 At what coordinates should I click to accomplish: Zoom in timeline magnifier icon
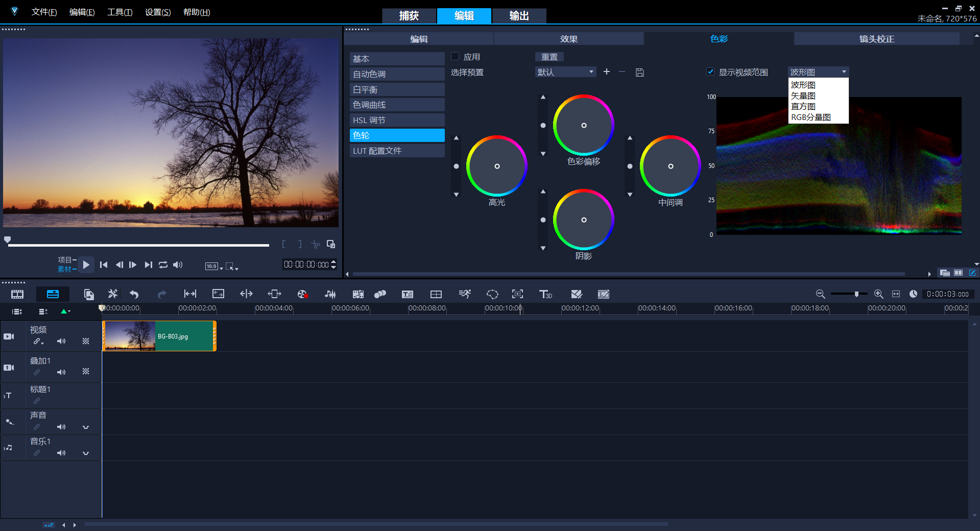pos(878,294)
